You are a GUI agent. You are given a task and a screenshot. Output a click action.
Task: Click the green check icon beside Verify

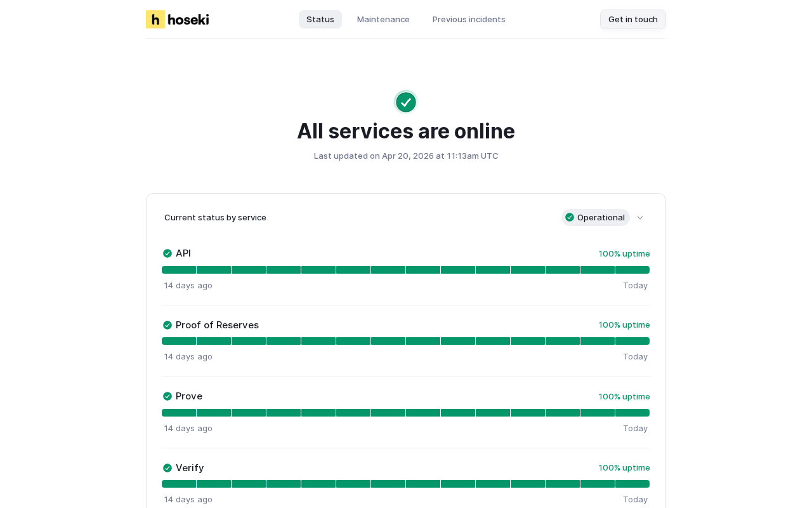167,468
